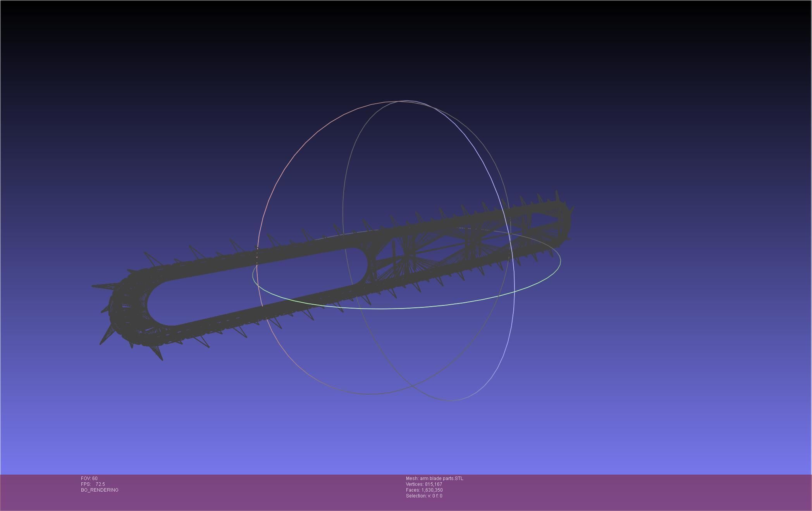Click the 'Faces: 1,630,350' readout
The image size is (812, 511).
coord(424,490)
